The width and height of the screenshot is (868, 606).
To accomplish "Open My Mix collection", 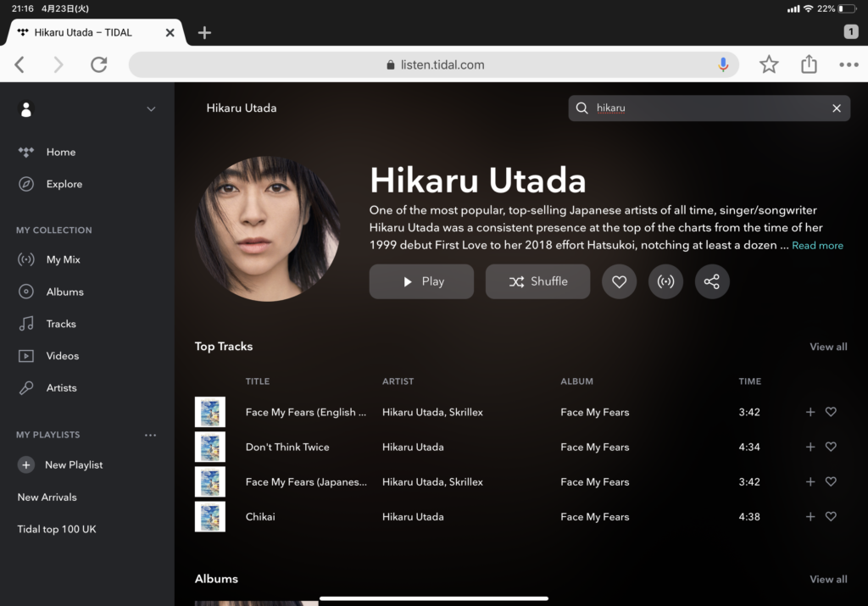I will pos(63,259).
